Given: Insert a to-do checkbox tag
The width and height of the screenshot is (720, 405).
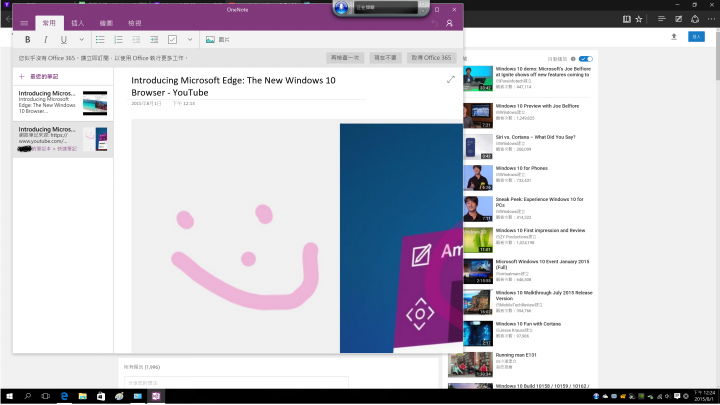Looking at the screenshot, I should (172, 39).
